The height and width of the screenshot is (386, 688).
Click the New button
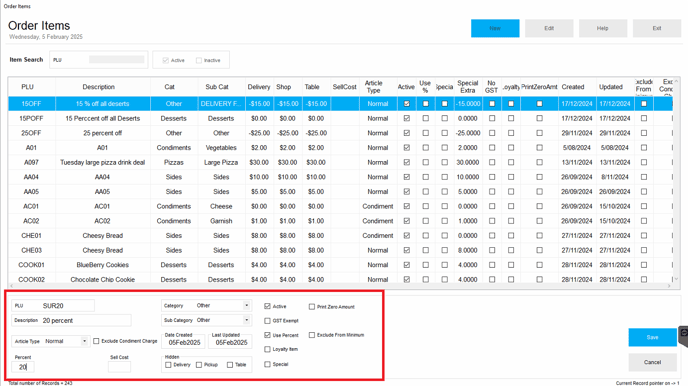[495, 28]
